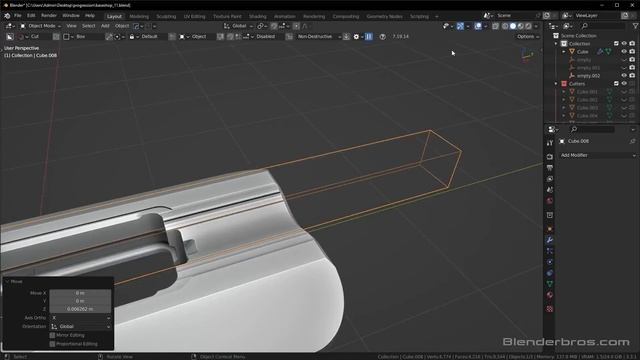Click the outliner search field
The image size is (640, 360).
tap(602, 26)
